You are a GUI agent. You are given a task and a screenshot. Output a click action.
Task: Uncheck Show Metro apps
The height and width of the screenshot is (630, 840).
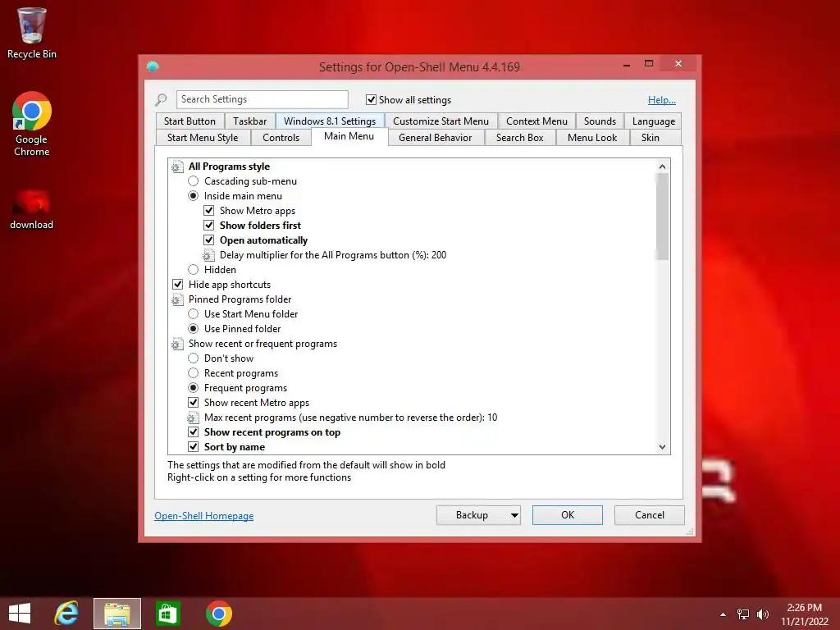click(x=209, y=211)
